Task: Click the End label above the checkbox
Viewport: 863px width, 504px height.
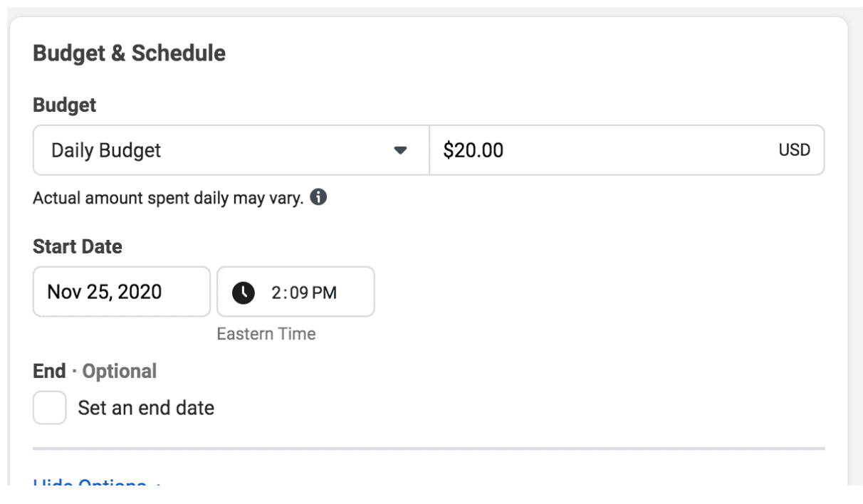Action: 48,372
